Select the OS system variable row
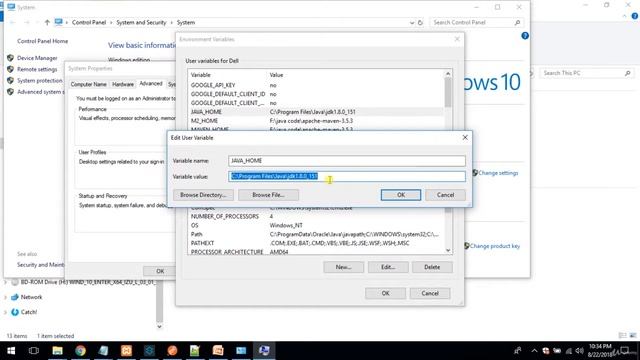This screenshot has height=360, width=640. pos(316,226)
